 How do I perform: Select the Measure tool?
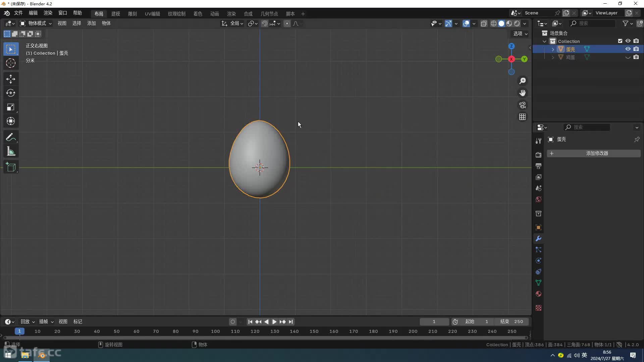tap(11, 152)
